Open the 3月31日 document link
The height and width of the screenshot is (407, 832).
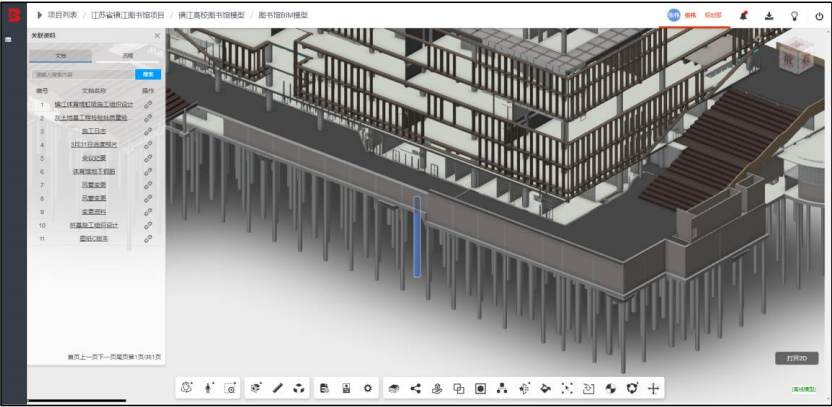(94, 144)
